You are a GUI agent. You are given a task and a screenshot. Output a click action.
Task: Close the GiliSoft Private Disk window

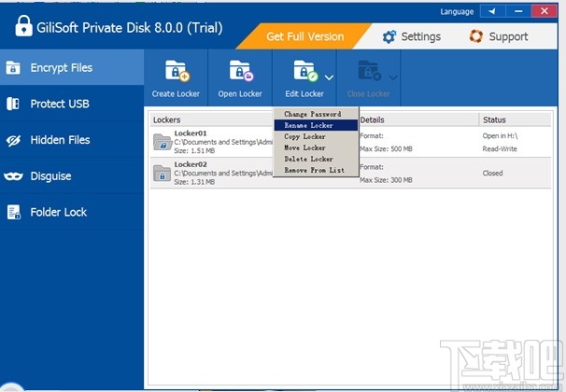click(545, 11)
